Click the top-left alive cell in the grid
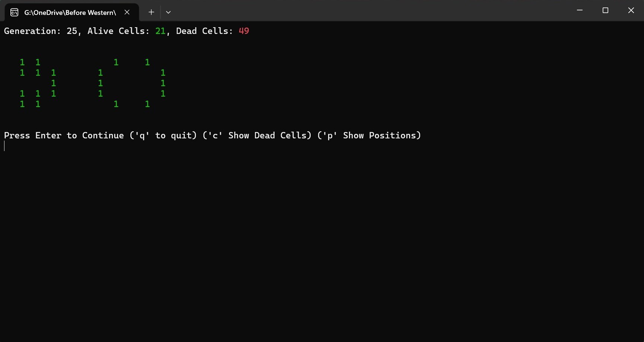The image size is (644, 342). click(x=22, y=62)
